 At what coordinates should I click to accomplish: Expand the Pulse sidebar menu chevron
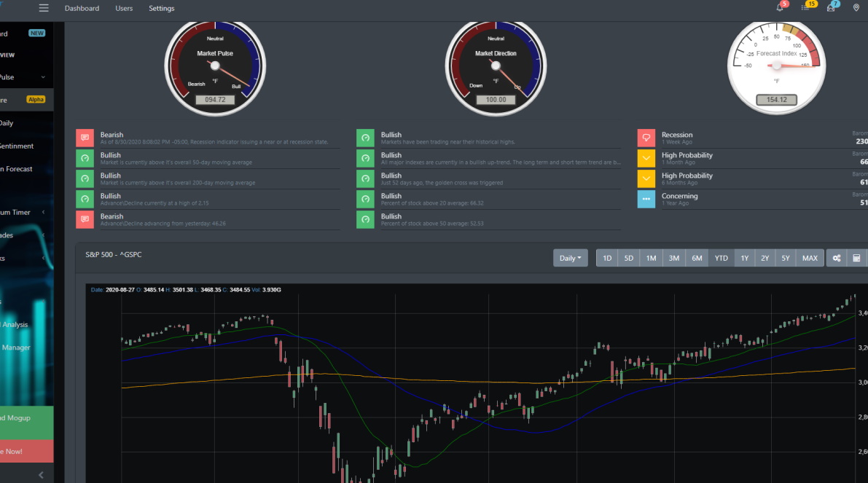(43, 77)
